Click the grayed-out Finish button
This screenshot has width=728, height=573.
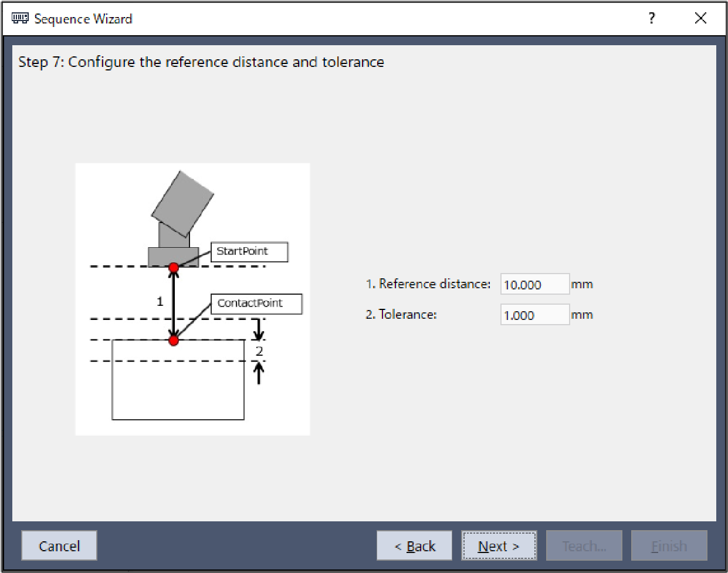click(x=669, y=546)
